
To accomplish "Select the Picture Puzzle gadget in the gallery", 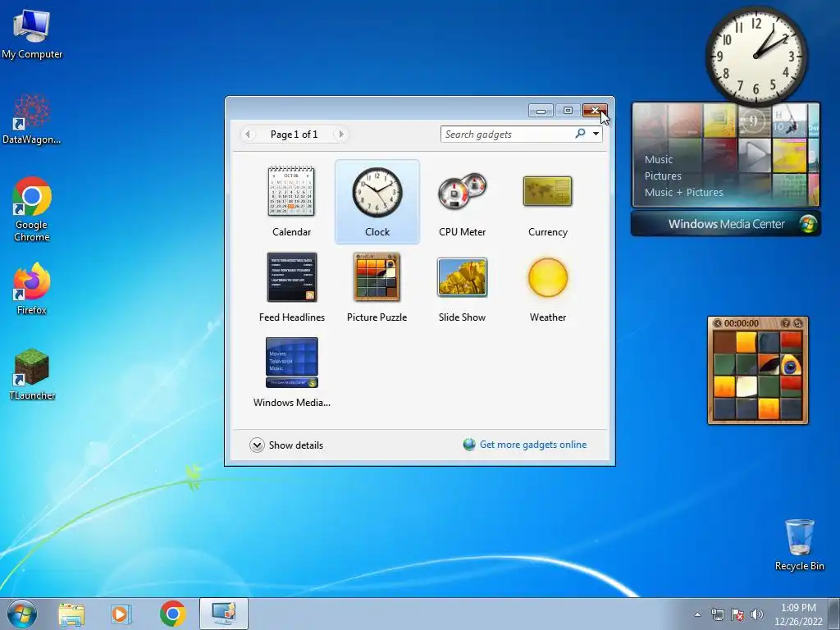I will pyautogui.click(x=377, y=286).
